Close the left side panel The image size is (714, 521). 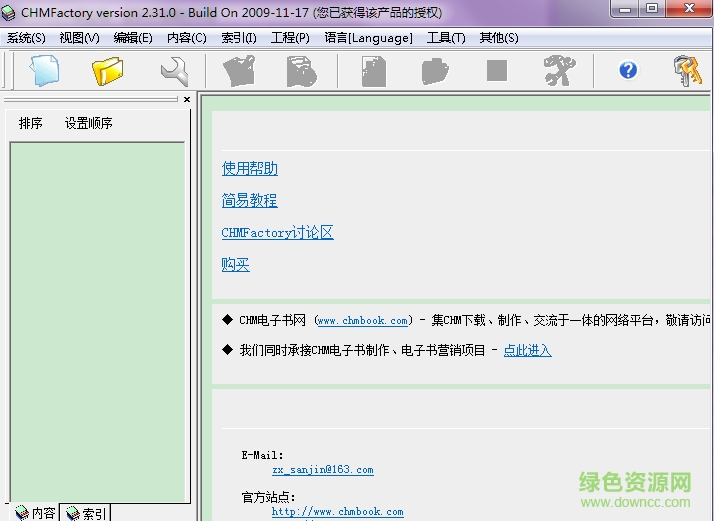[186, 99]
